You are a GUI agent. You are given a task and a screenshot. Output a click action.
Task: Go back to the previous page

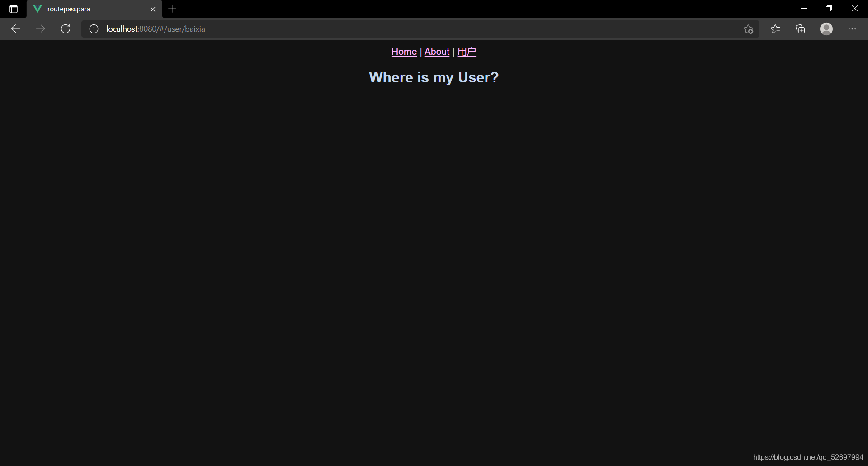pyautogui.click(x=16, y=29)
